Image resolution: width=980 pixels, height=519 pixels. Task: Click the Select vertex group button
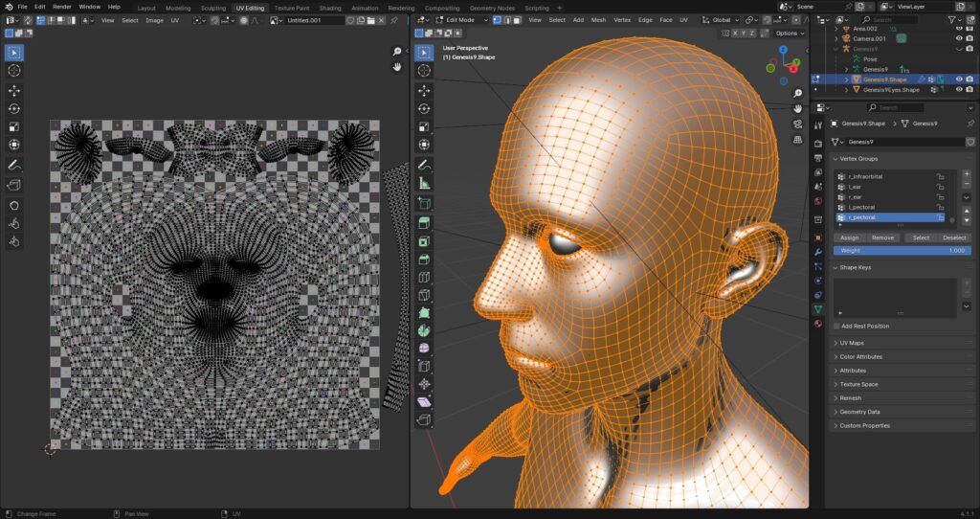tap(921, 237)
